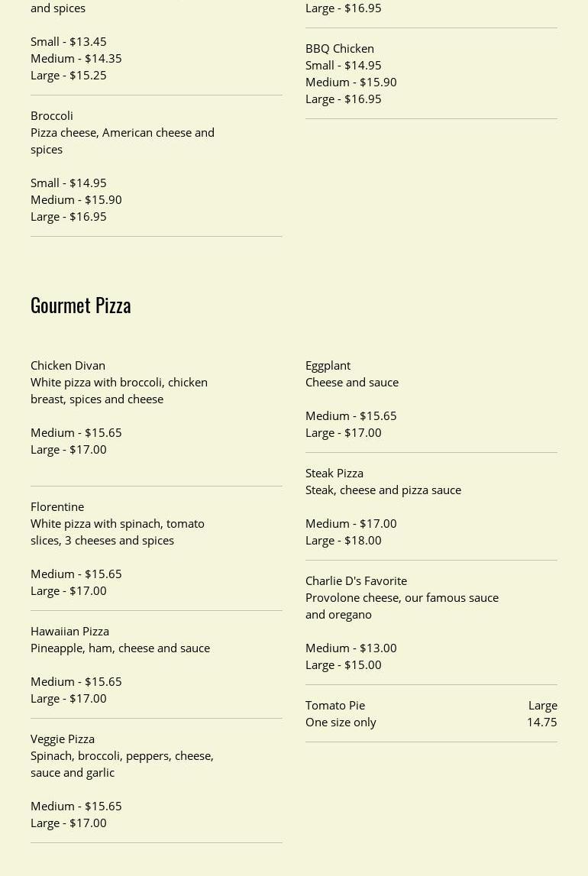Image resolution: width=588 pixels, height=876 pixels.
Task: Click Steak Pizza Large $18.00 price
Action: (x=343, y=540)
